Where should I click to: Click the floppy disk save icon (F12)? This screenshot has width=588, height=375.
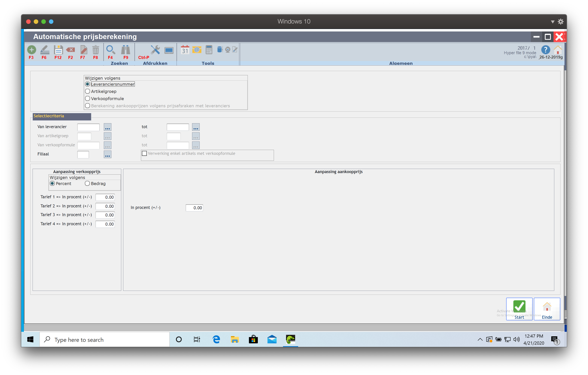tap(58, 50)
